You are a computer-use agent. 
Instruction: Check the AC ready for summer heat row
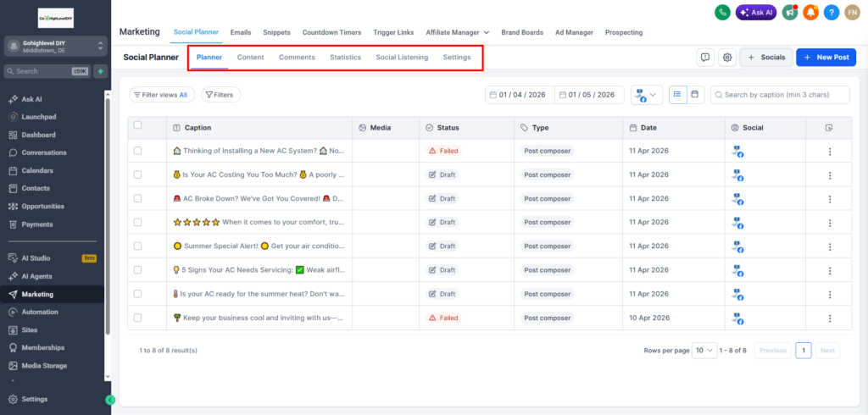[x=138, y=294]
